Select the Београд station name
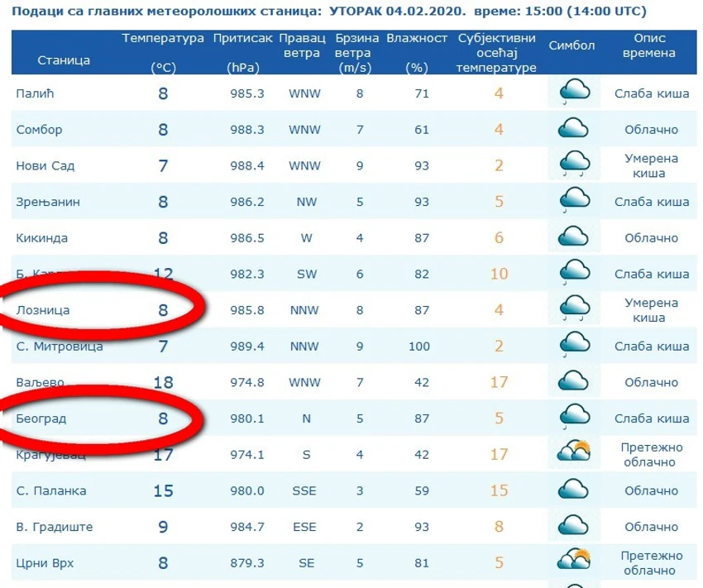Viewport: 703px width, 588px height. [41, 418]
